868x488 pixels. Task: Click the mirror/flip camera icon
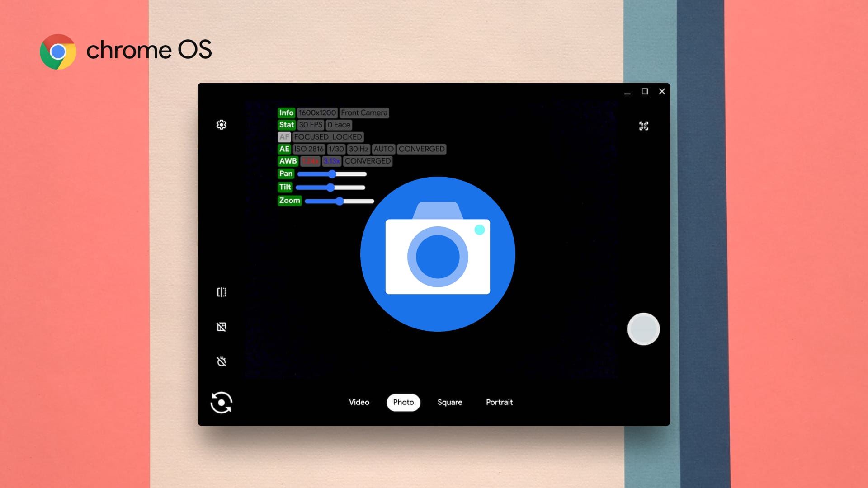click(221, 292)
